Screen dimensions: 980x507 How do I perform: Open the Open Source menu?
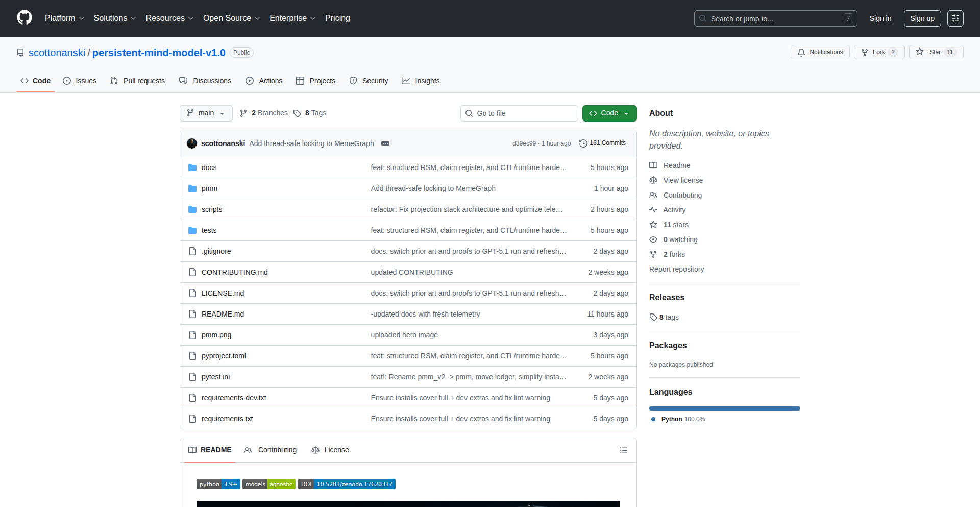tap(231, 18)
